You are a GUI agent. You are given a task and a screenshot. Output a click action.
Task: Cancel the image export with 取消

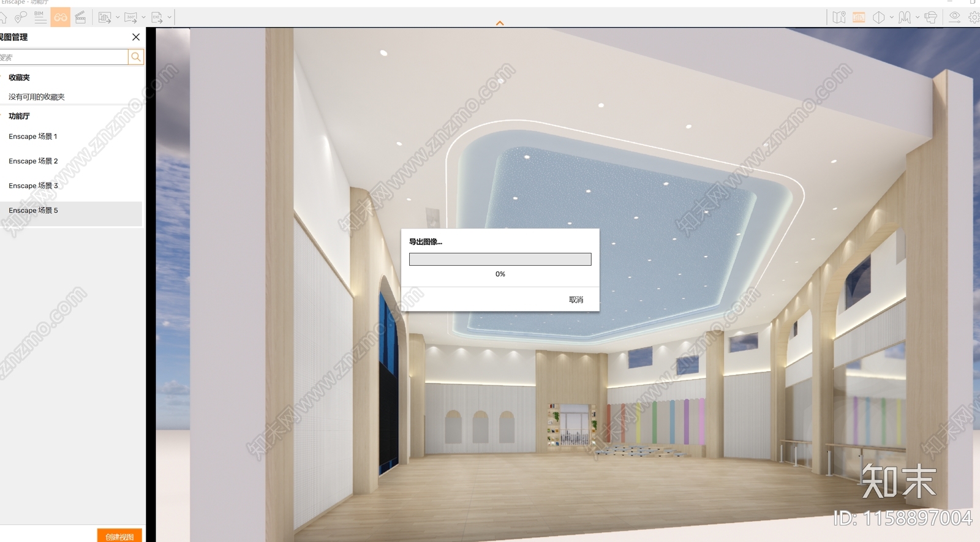(x=576, y=300)
